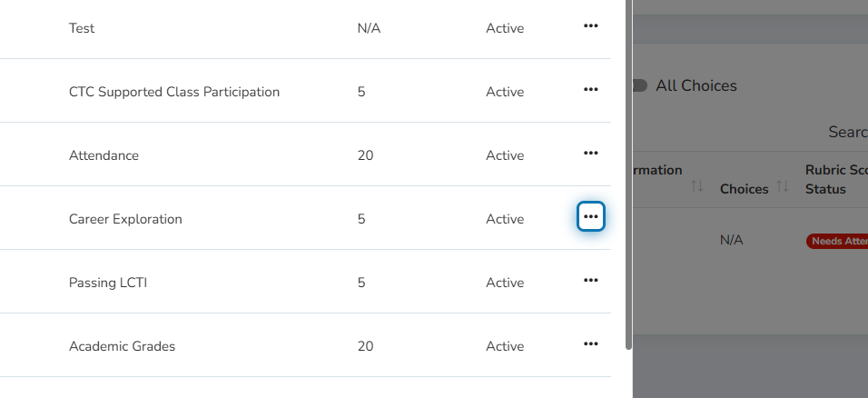This screenshot has height=398, width=868.
Task: Open the more options menu for Test
Action: tap(591, 26)
